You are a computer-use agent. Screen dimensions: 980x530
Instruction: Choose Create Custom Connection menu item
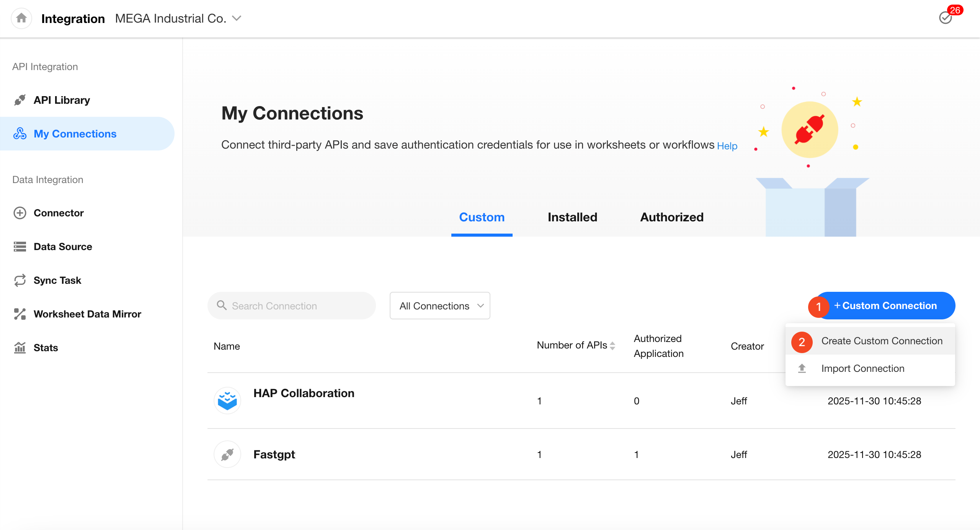click(881, 341)
